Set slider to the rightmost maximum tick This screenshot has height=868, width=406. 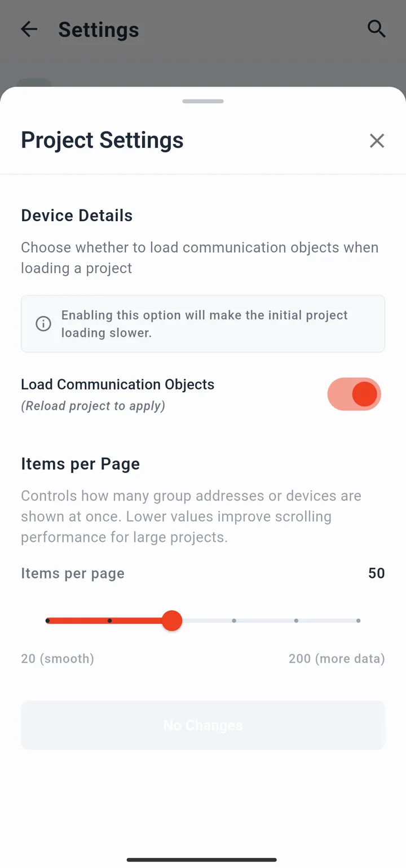click(x=358, y=621)
